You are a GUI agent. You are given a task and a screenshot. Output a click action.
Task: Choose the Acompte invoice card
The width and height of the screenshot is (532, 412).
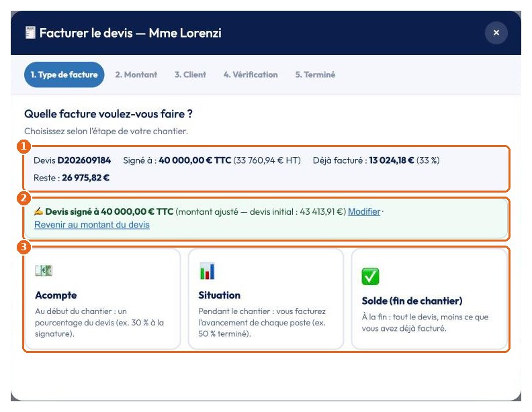coord(103,299)
